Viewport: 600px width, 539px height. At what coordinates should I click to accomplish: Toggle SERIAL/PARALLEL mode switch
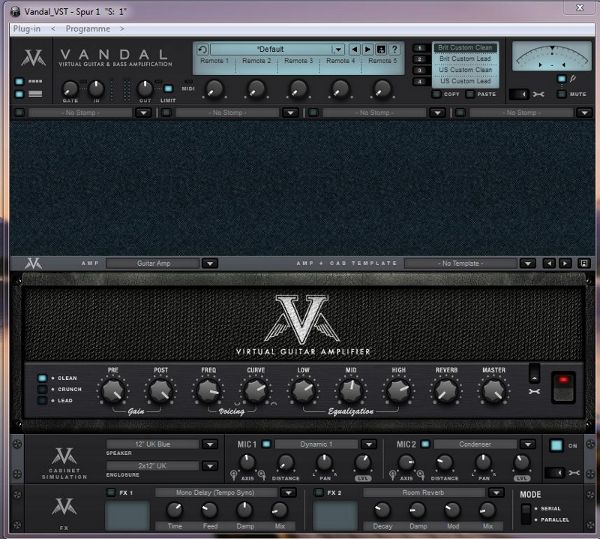526,514
